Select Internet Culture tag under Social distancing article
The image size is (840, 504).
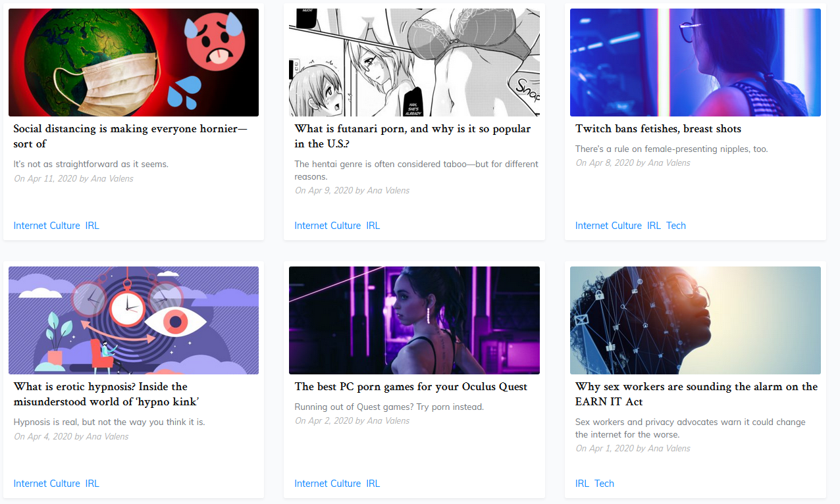(47, 226)
